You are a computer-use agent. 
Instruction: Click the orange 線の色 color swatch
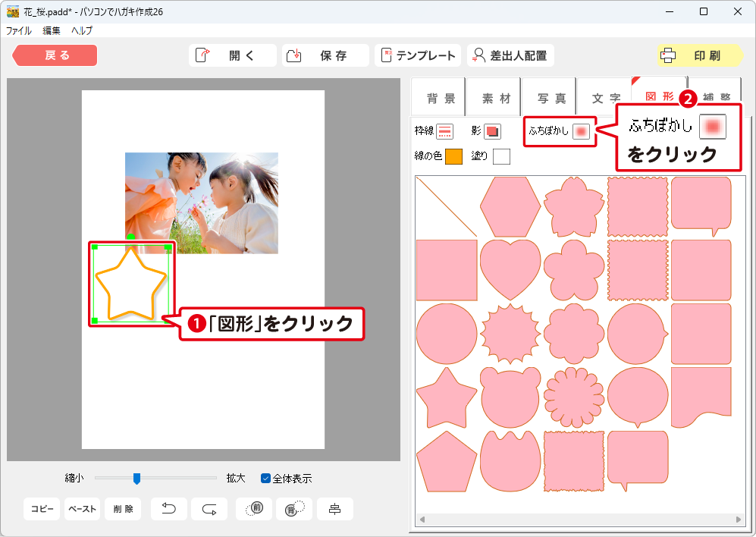point(453,157)
